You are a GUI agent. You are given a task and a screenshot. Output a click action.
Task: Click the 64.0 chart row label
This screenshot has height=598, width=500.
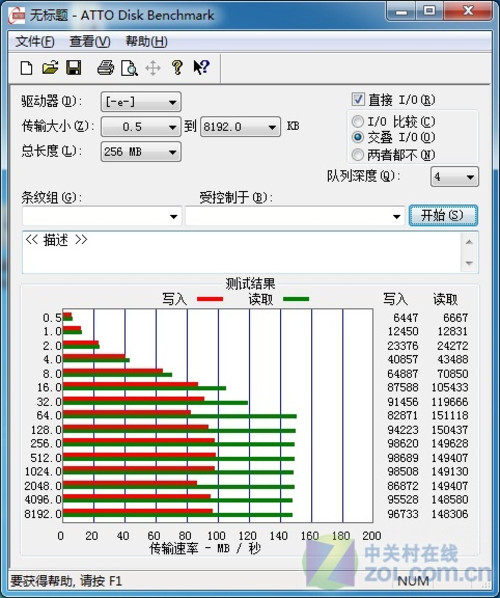(x=49, y=415)
